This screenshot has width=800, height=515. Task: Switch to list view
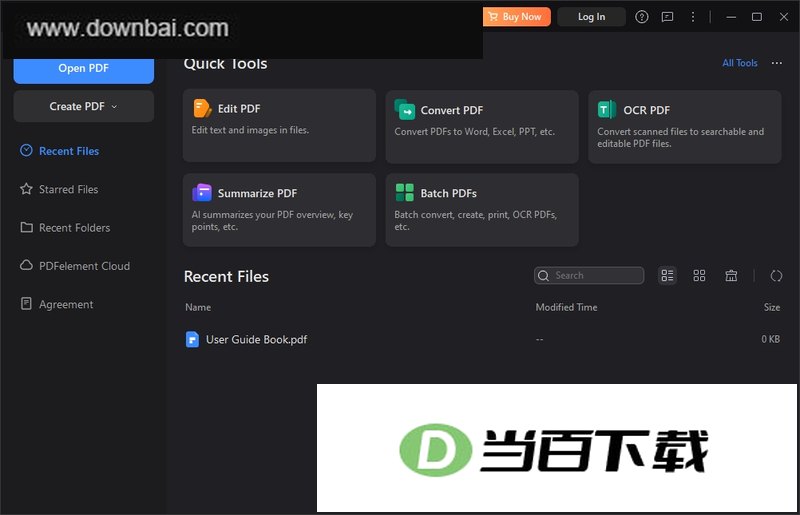click(x=667, y=276)
